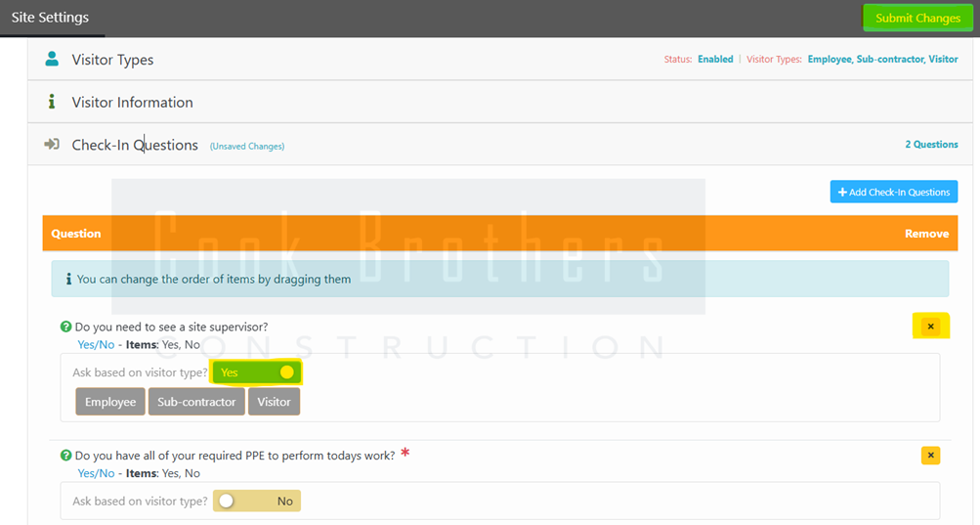Open the Site Settings tab

click(50, 18)
